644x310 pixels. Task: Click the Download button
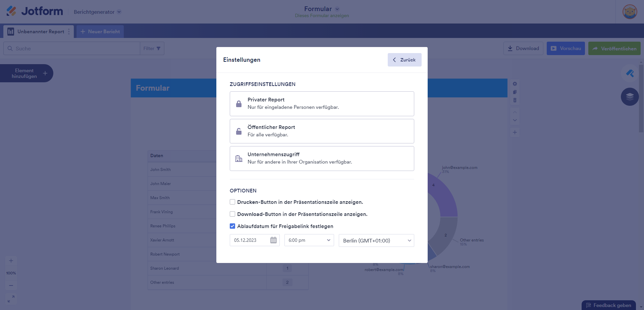point(523,48)
